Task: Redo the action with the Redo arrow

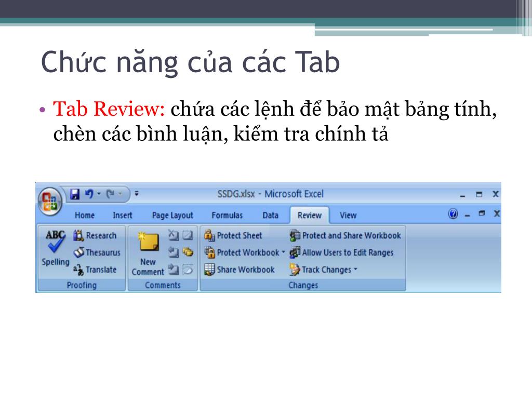Action: tap(110, 194)
